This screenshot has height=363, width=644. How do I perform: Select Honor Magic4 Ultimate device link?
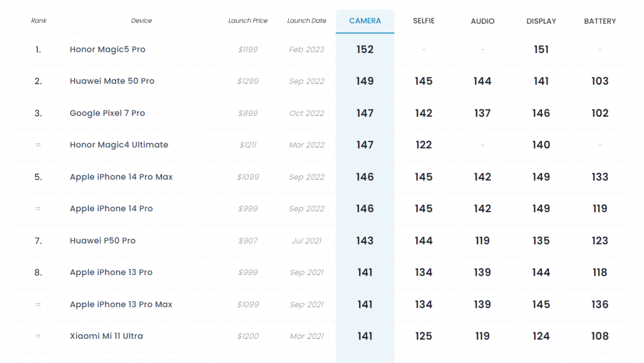[x=119, y=145]
